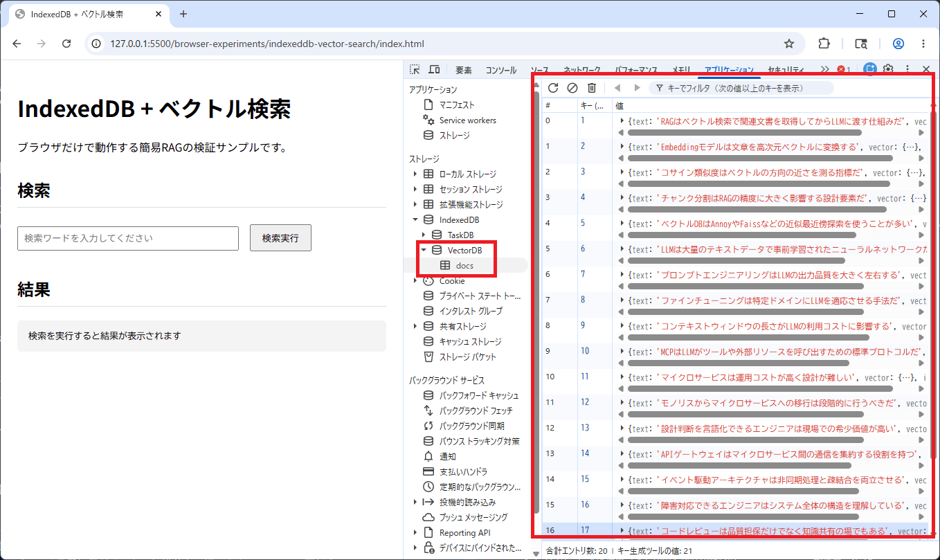Click 検索実行 button on the page
940x560 pixels.
click(x=280, y=237)
